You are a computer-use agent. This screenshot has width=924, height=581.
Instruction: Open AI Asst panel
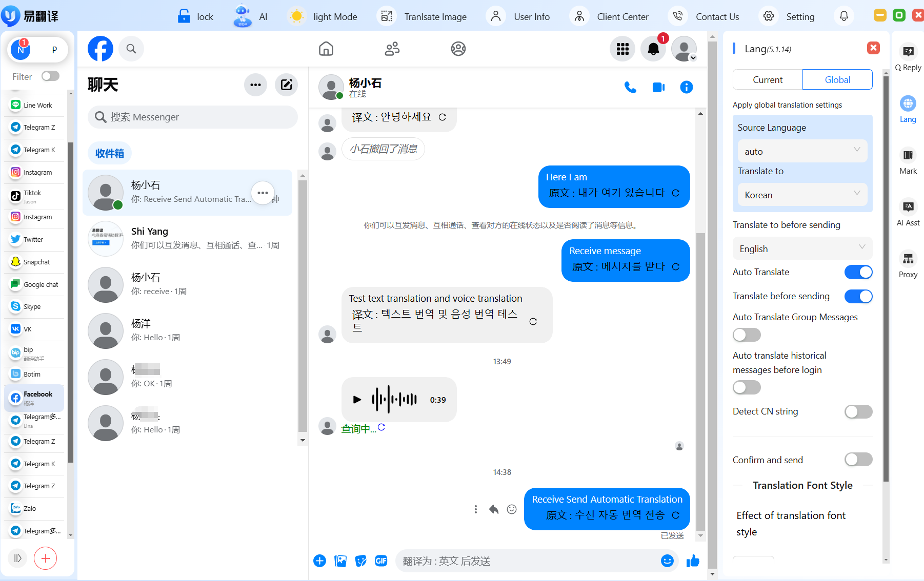[x=908, y=212]
